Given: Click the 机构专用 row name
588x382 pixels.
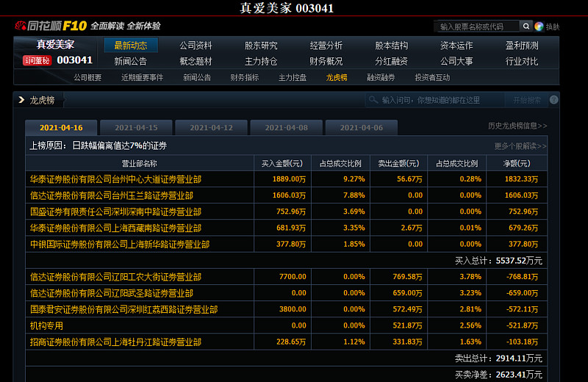Looking at the screenshot, I should pyautogui.click(x=46, y=325).
